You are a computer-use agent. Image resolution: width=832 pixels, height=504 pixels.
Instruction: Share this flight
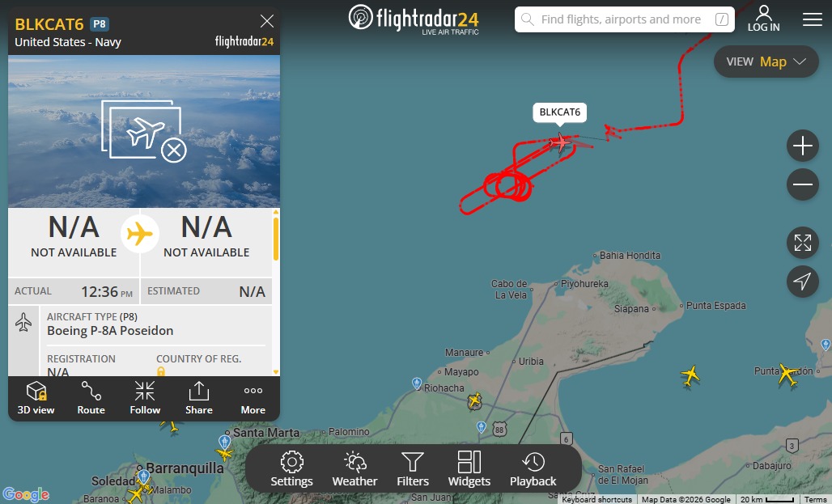coord(199,398)
